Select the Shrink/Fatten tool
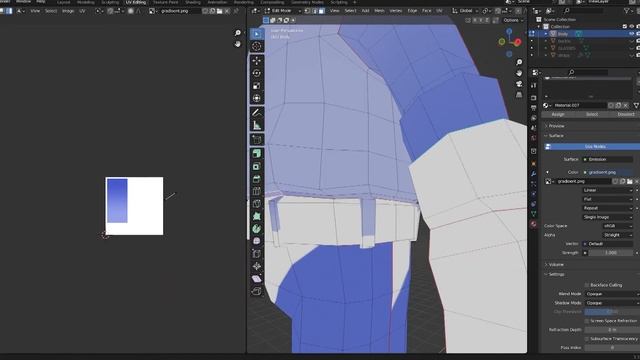This screenshot has height=360, width=640. pos(256,266)
